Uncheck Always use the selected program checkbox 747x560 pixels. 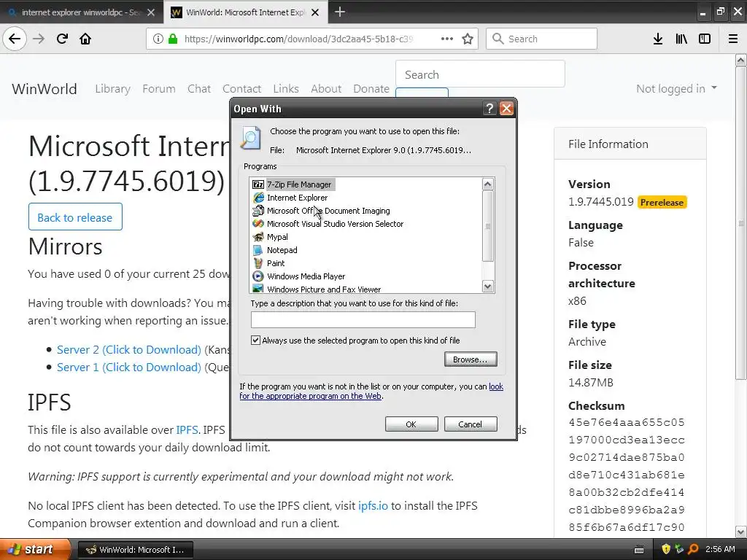(x=256, y=340)
